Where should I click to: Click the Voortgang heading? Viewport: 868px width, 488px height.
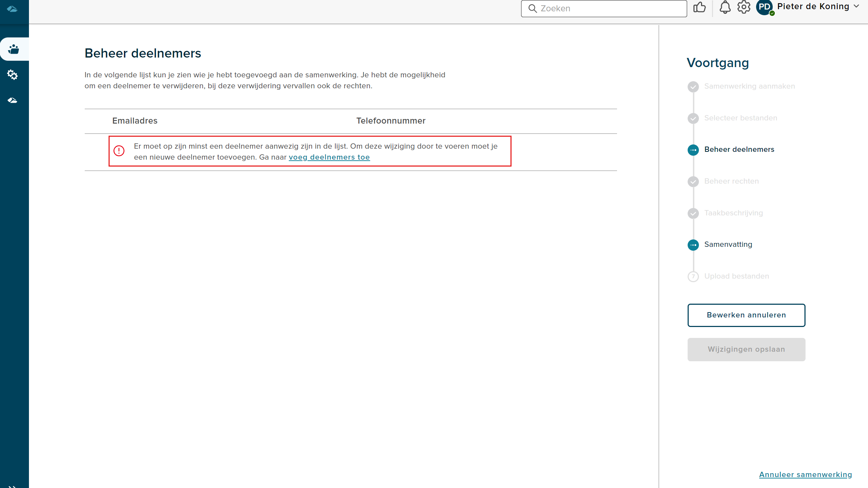pyautogui.click(x=718, y=63)
